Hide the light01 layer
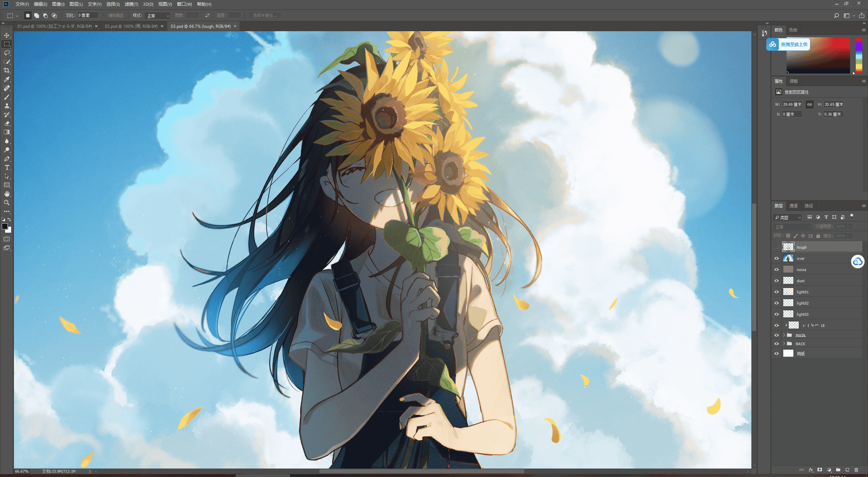 pos(776,292)
